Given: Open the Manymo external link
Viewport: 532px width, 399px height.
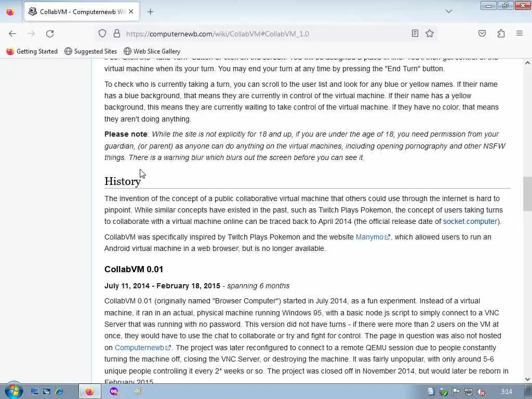Looking at the screenshot, I should (x=373, y=237).
